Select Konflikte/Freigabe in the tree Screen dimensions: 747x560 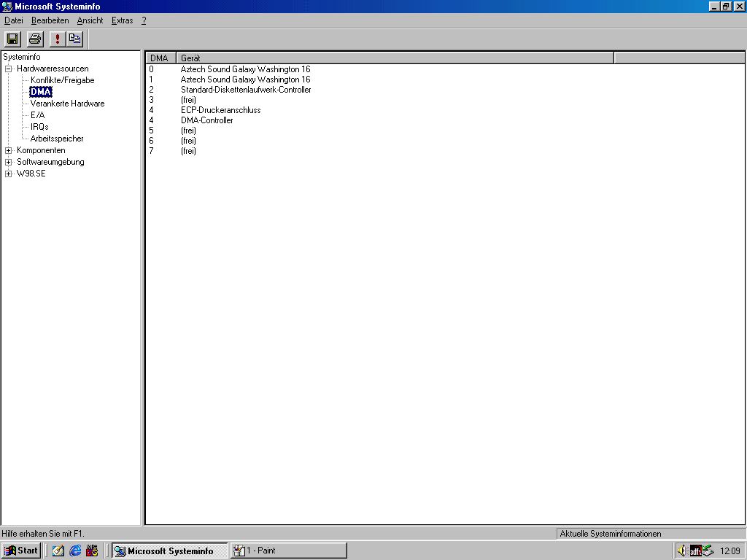[x=63, y=80]
